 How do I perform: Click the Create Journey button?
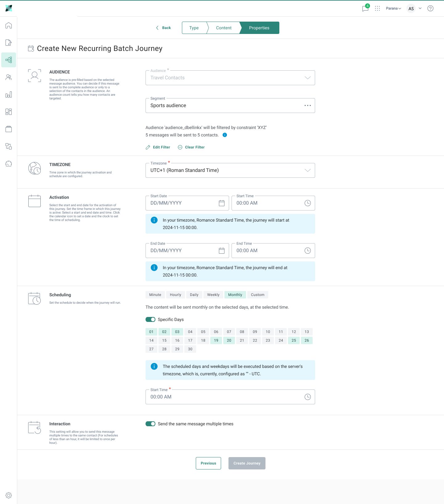(x=247, y=463)
